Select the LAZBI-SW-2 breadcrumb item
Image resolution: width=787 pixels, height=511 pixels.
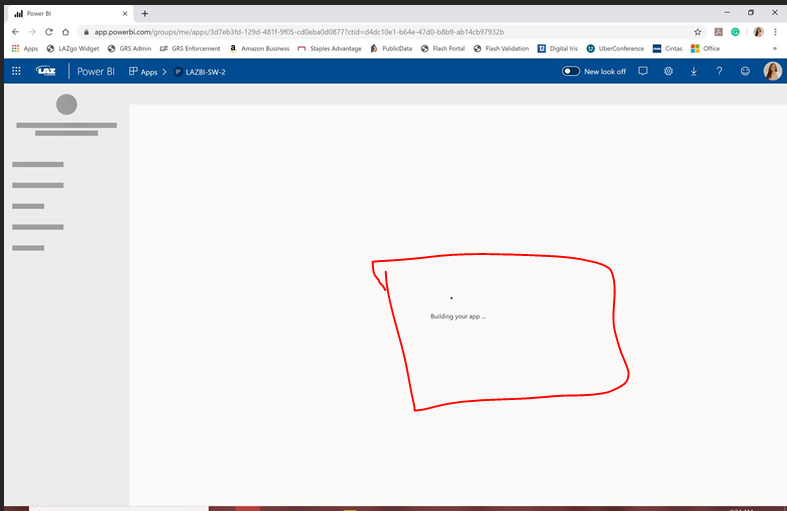pyautogui.click(x=200, y=72)
